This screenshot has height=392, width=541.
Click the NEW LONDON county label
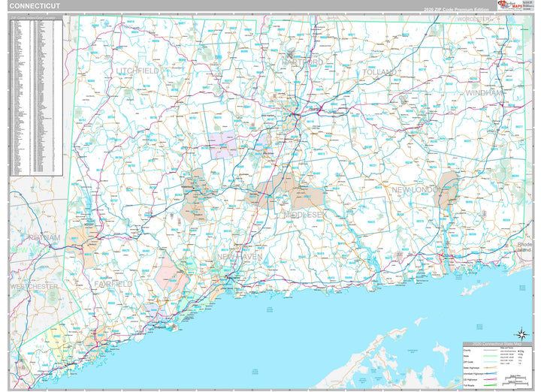(x=417, y=190)
